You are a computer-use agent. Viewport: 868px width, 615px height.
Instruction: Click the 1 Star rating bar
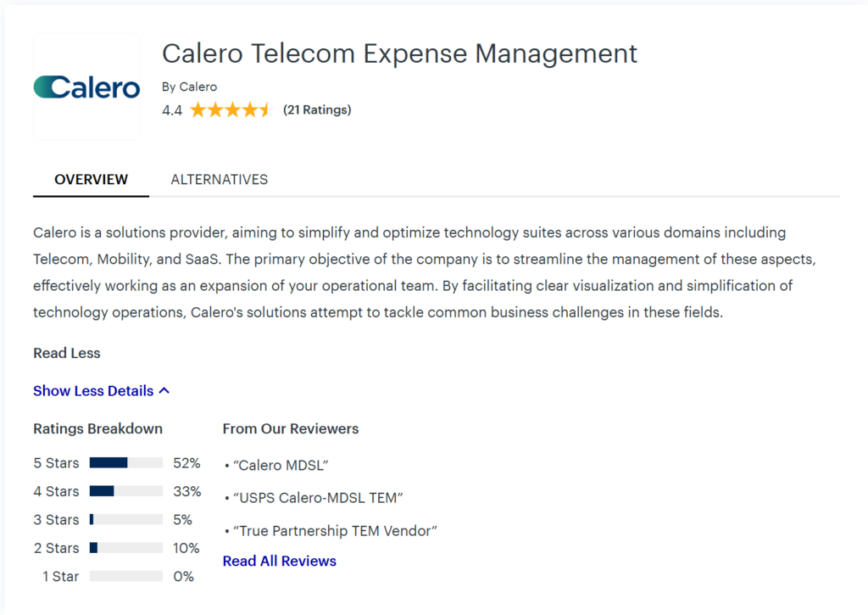[x=125, y=577]
